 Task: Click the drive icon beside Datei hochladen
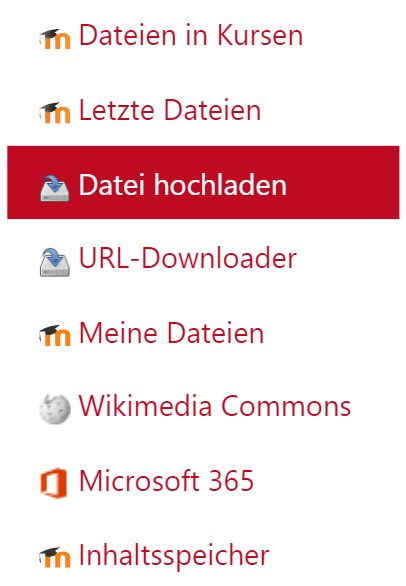55,188
